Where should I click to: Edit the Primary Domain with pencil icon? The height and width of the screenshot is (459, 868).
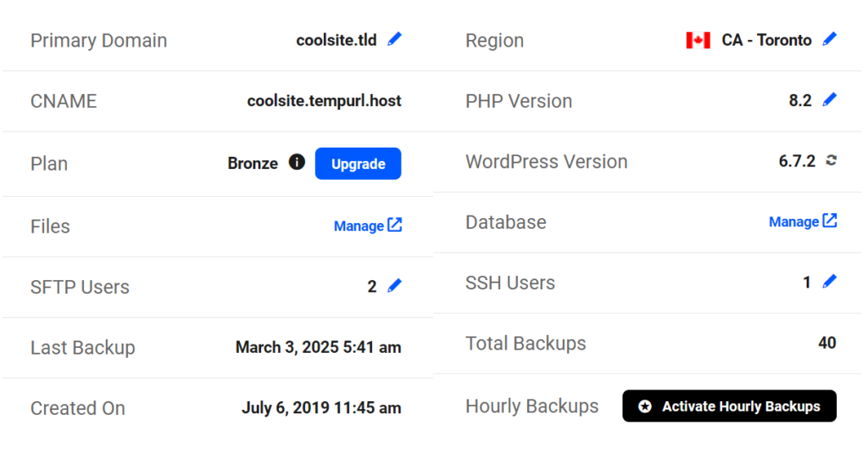point(395,39)
